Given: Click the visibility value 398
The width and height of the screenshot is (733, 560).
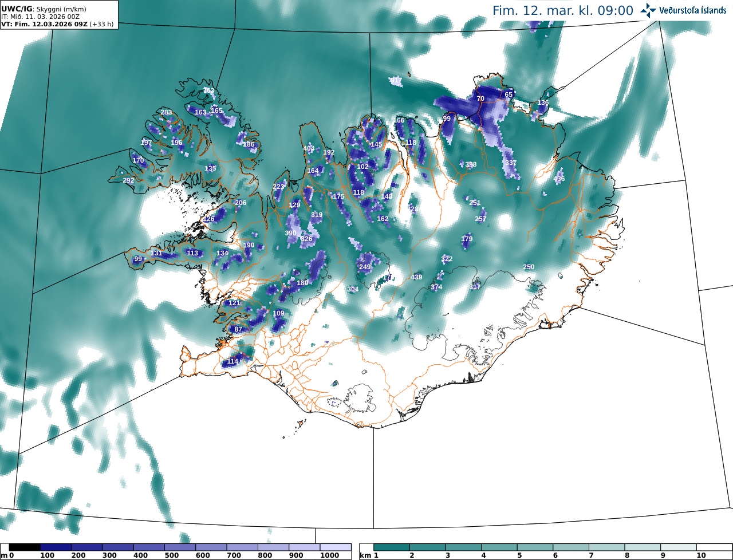Looking at the screenshot, I should 471,164.
